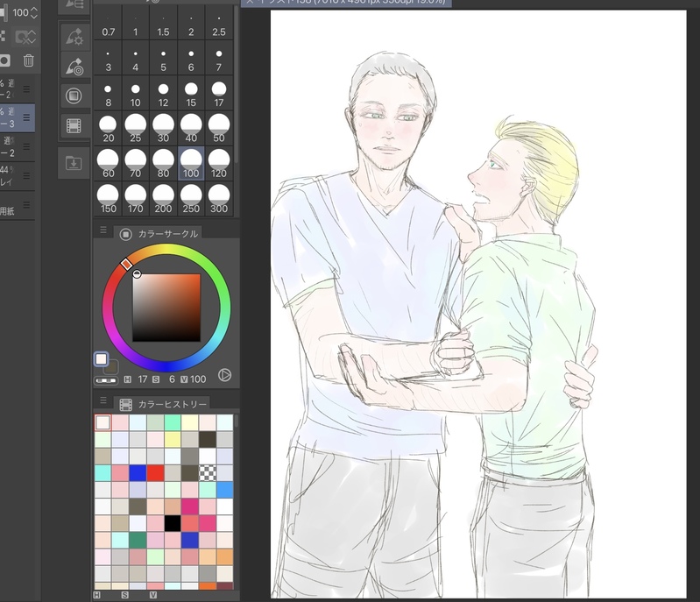Screen dimensions: 700x602
Task: Click the brush size panel scrollbar
Action: [237, 85]
